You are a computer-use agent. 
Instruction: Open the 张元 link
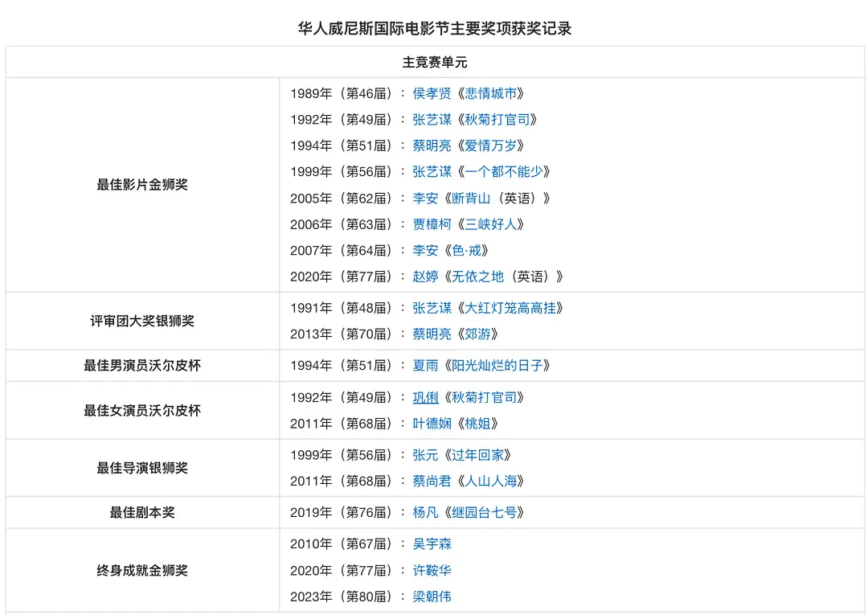click(x=425, y=455)
